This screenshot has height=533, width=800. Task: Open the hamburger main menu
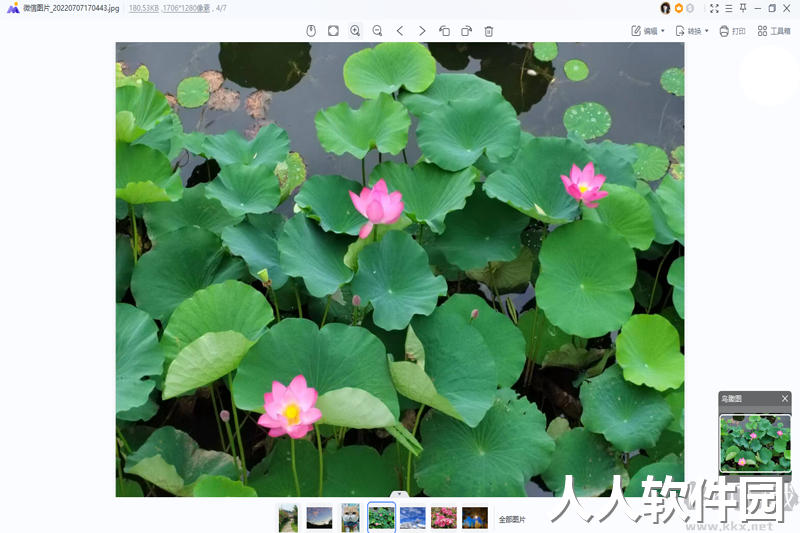tap(729, 8)
